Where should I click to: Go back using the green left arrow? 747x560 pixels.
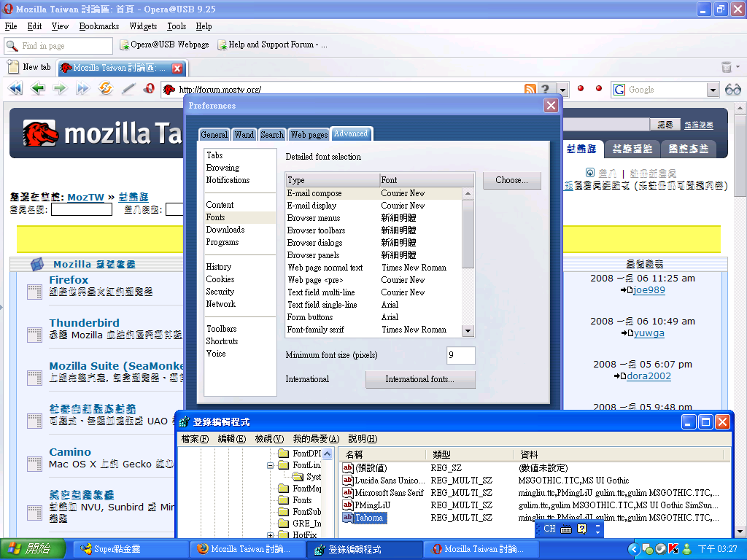tap(38, 89)
